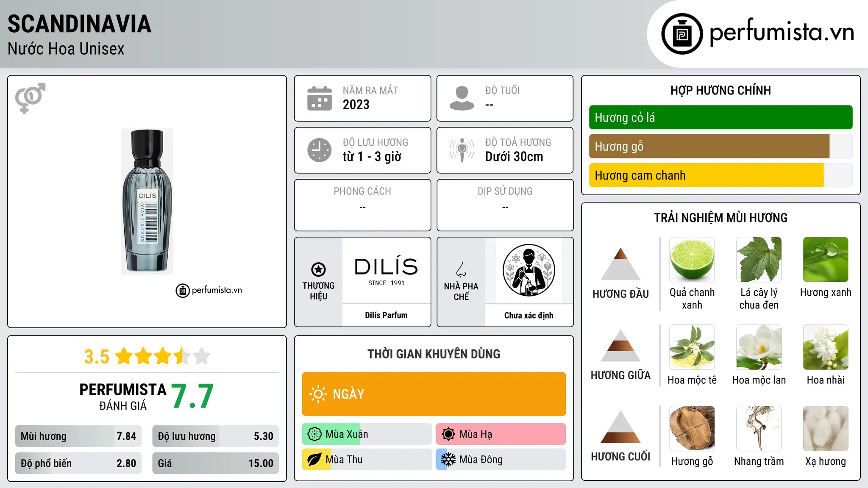The width and height of the screenshot is (868, 488).
Task: Click the Giá 15.00 score bar
Action: [216, 463]
